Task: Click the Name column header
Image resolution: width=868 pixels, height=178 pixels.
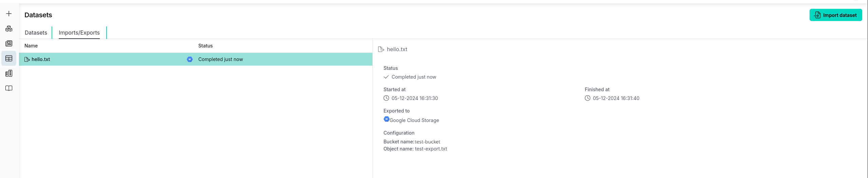Action: [31, 46]
